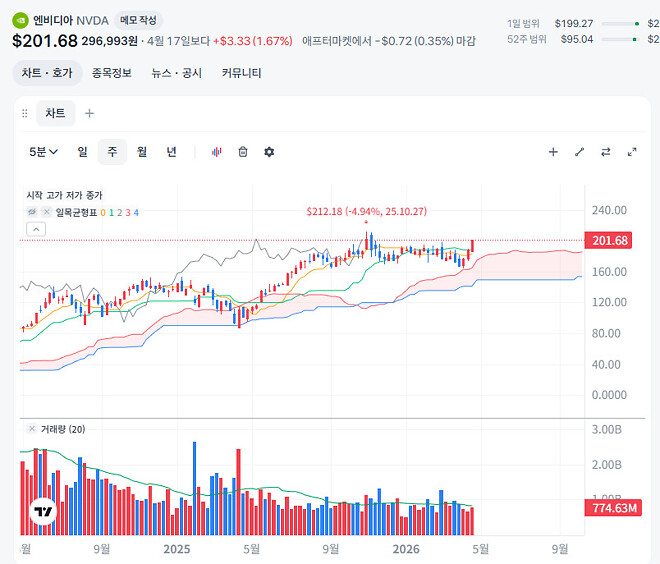Open the 5분 interval dropdown
This screenshot has height=564, width=660.
tap(43, 152)
